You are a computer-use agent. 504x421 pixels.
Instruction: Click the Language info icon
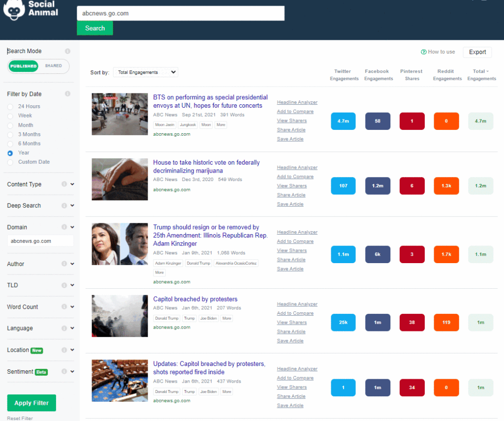click(x=64, y=328)
